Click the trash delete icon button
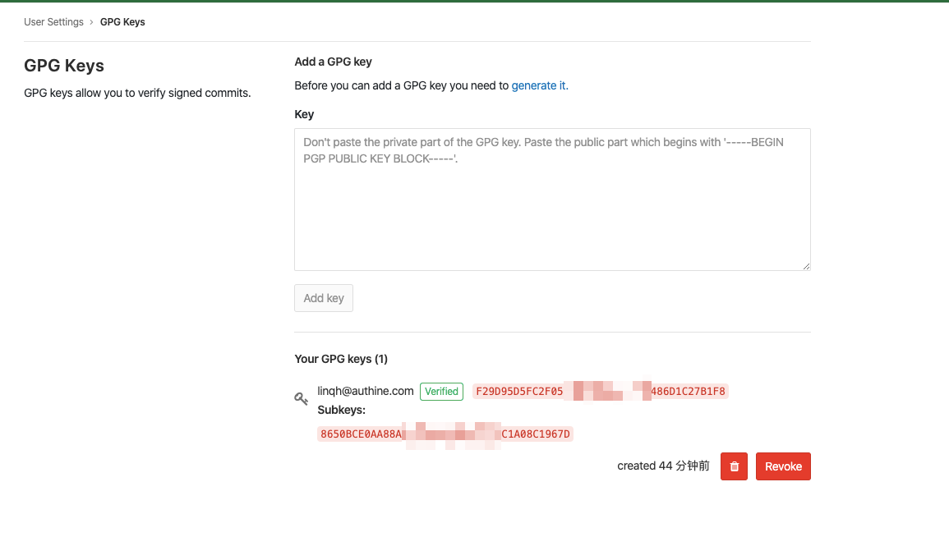 coord(734,466)
